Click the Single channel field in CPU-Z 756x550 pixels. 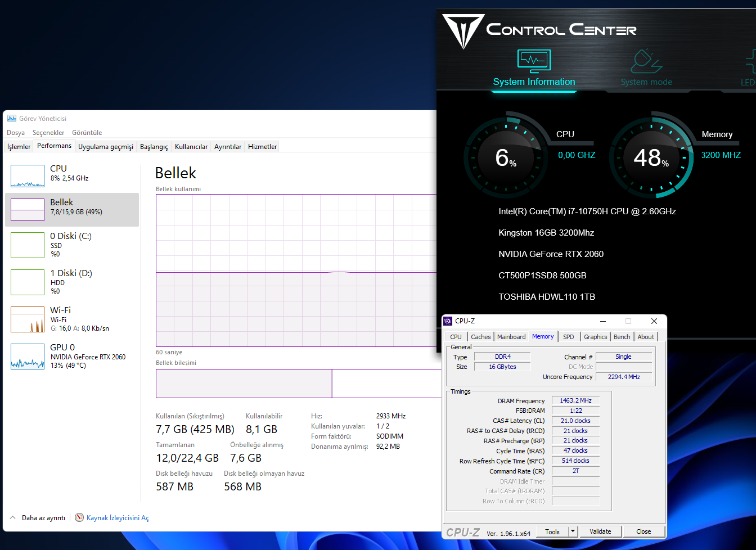[x=623, y=357]
